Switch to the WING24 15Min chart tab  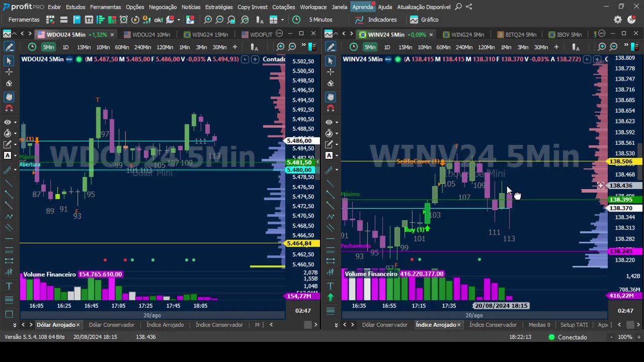[206, 35]
